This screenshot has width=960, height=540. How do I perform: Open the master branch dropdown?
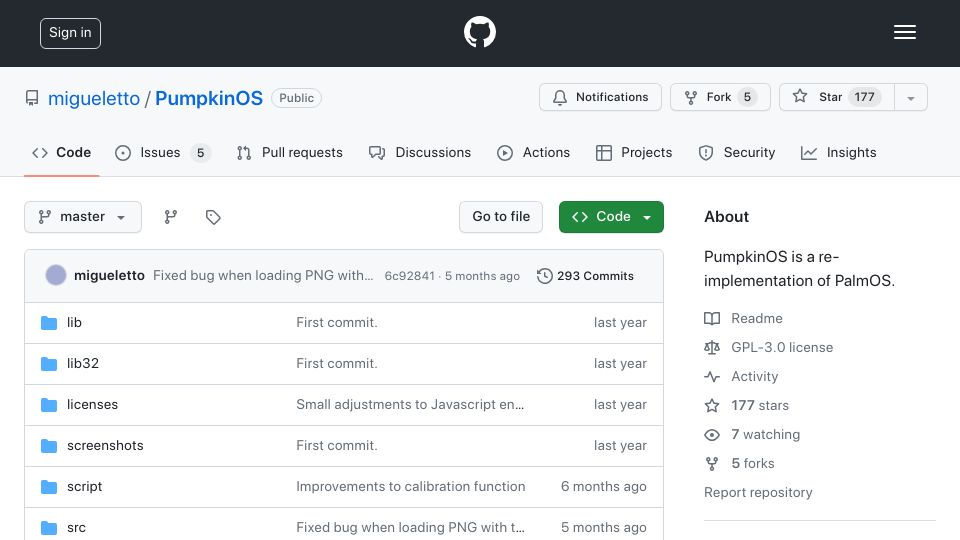pos(83,217)
